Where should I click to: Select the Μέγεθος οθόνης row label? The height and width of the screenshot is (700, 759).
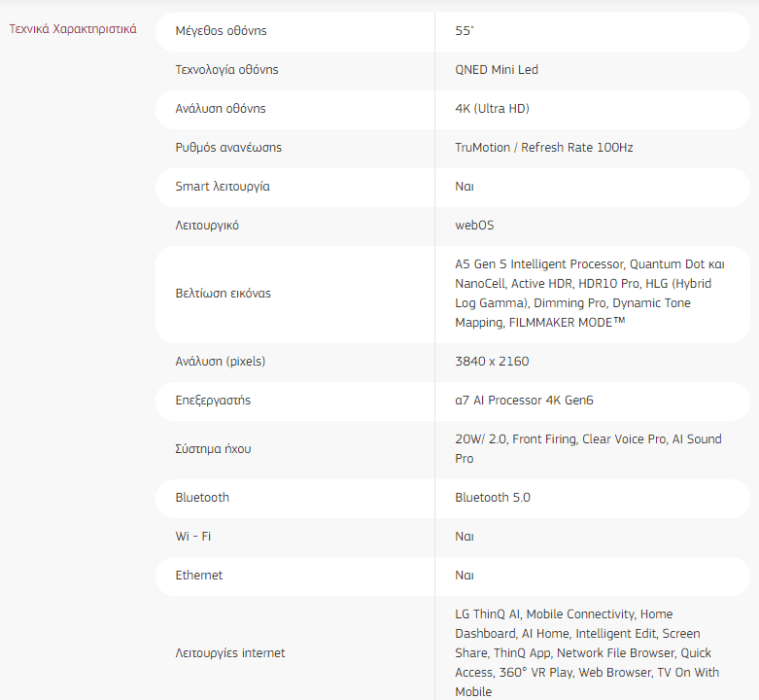(221, 31)
